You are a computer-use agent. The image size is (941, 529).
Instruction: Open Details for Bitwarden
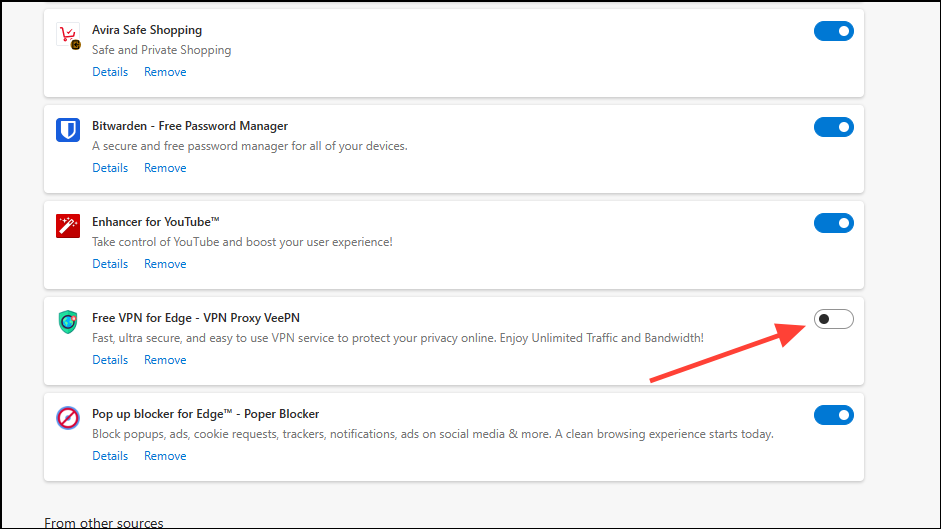(x=110, y=168)
